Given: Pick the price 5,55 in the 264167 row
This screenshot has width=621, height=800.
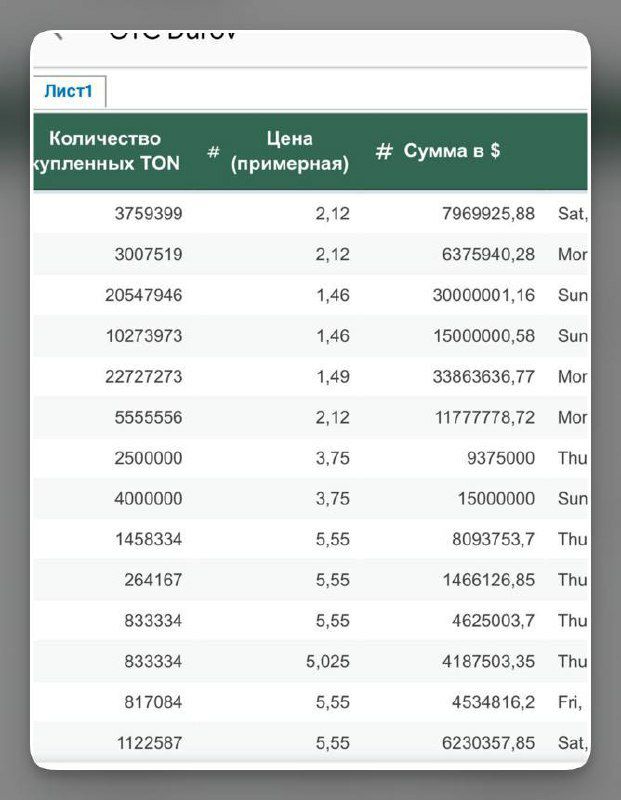Looking at the screenshot, I should tap(333, 580).
